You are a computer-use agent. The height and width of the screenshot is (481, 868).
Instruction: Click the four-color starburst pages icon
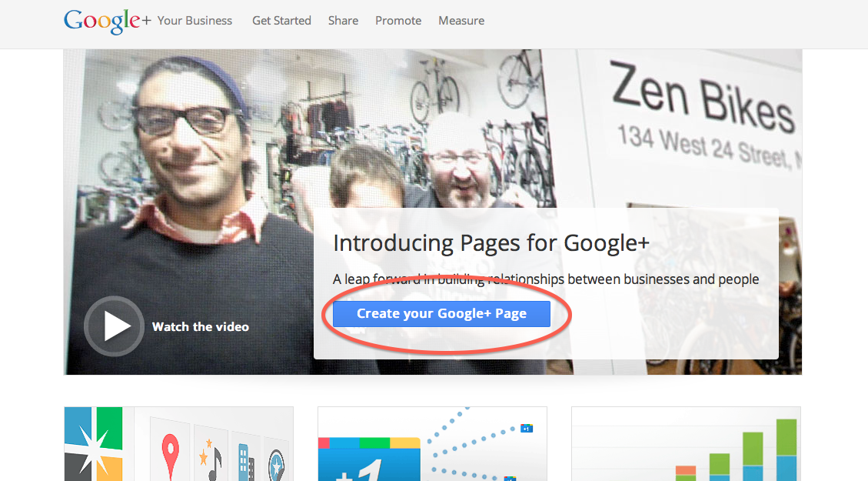tap(94, 444)
